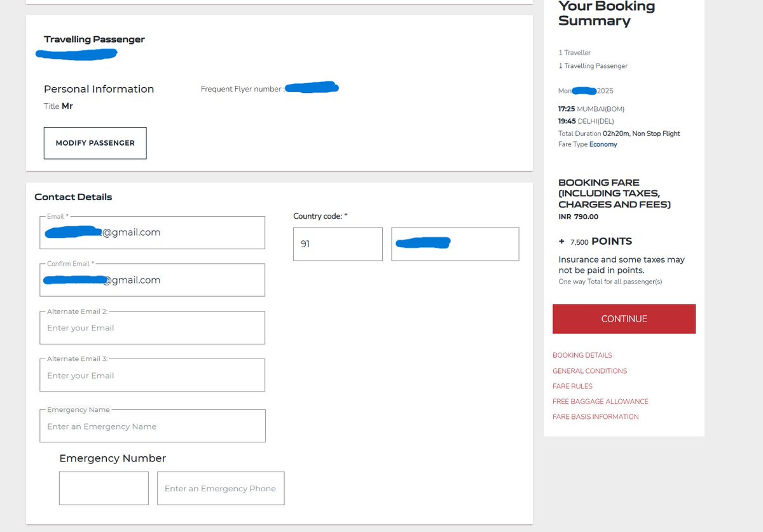Focus the Email input field
Viewport: 763px width, 532px height.
coord(152,233)
